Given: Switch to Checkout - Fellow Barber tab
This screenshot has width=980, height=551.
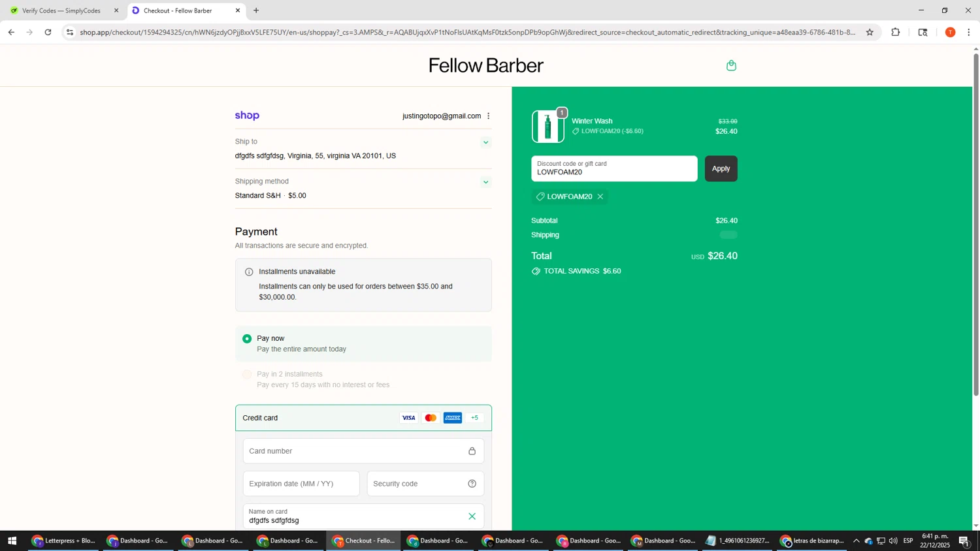Looking at the screenshot, I should point(178,10).
